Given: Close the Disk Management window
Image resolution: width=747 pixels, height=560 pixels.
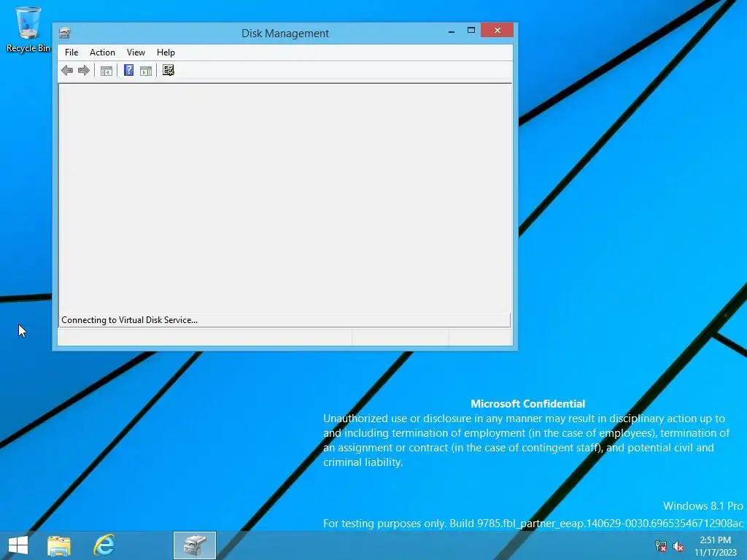Looking at the screenshot, I should (x=497, y=30).
